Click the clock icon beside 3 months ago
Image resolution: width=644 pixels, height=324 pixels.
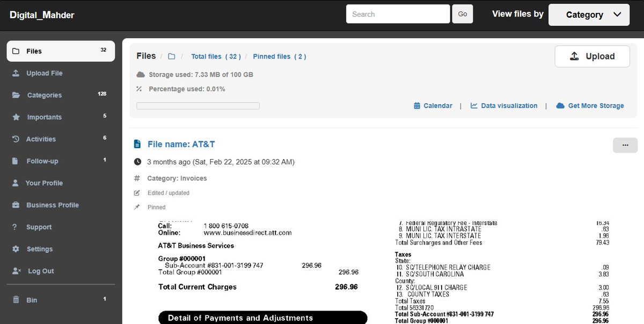(x=137, y=162)
